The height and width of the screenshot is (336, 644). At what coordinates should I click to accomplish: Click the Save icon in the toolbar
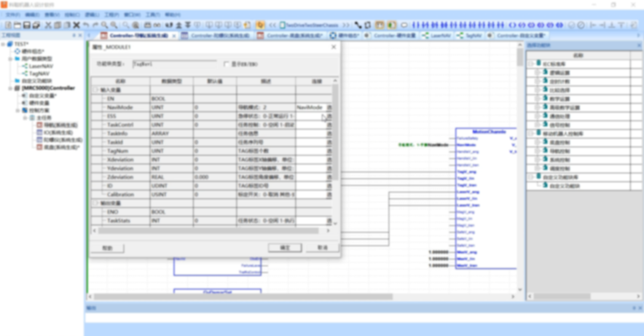[x=27, y=25]
